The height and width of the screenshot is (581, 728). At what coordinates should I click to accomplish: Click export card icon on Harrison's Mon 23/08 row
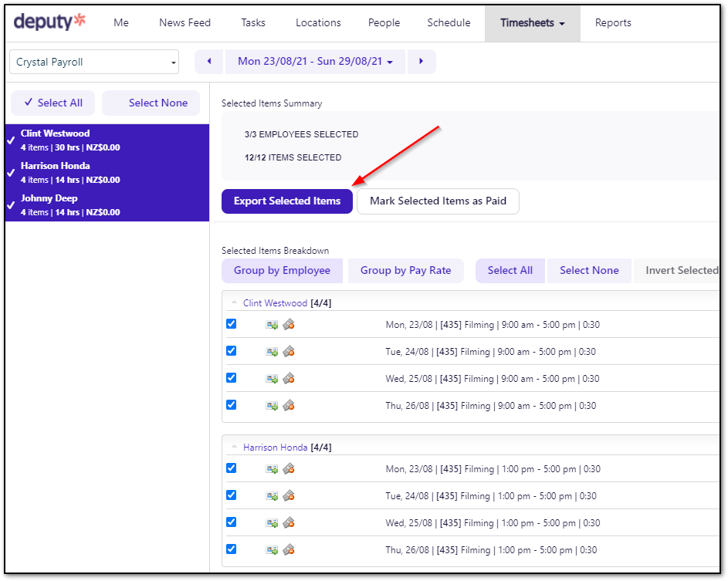(x=272, y=469)
